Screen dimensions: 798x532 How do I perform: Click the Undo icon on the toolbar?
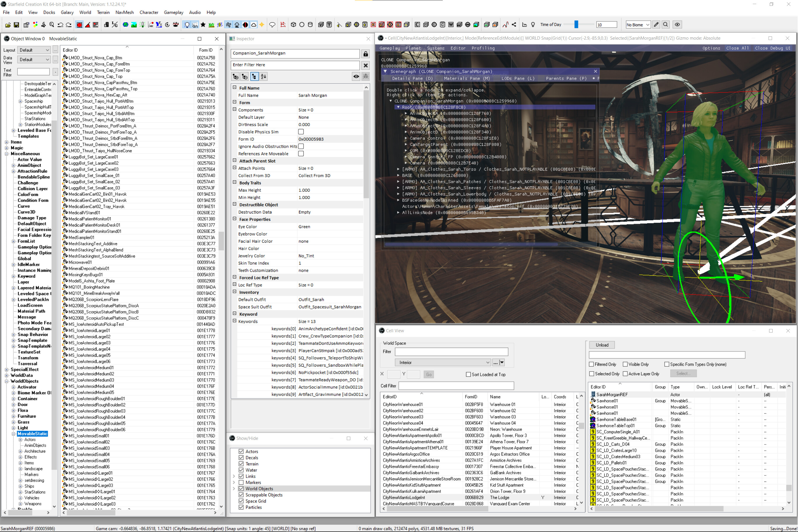[60, 24]
